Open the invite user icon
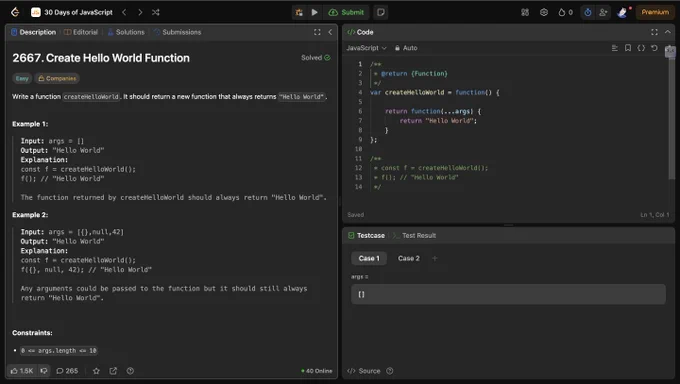Image resolution: width=680 pixels, height=384 pixels. pyautogui.click(x=603, y=12)
